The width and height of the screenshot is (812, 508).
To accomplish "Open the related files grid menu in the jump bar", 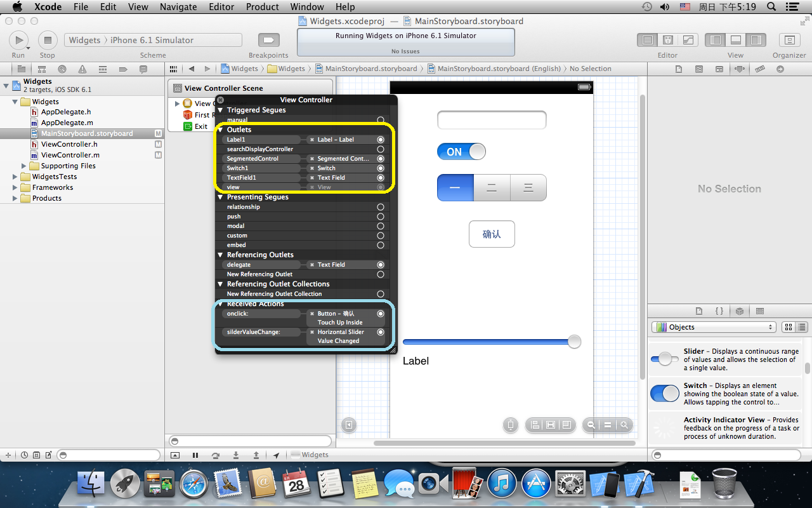I will point(173,69).
